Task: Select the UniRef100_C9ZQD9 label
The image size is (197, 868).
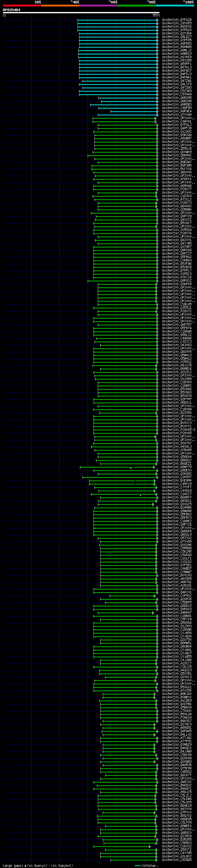Action: (176, 860)
